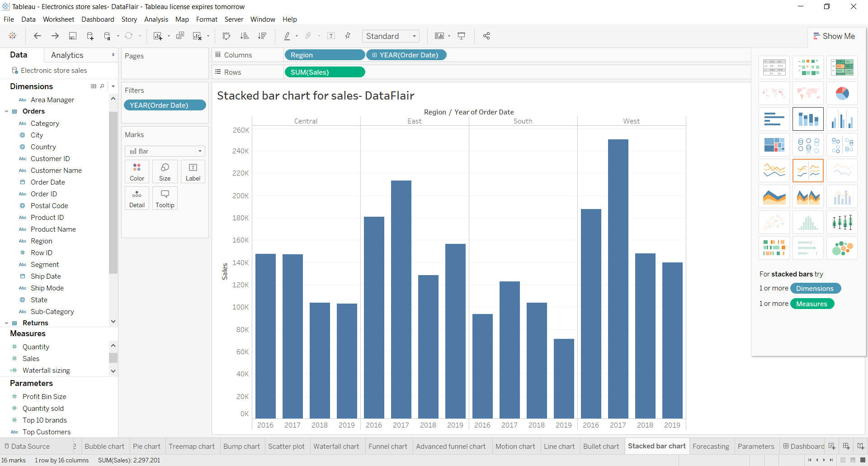868x466 pixels.
Task: Open the Tooltip editor in the Marks card
Action: [165, 198]
